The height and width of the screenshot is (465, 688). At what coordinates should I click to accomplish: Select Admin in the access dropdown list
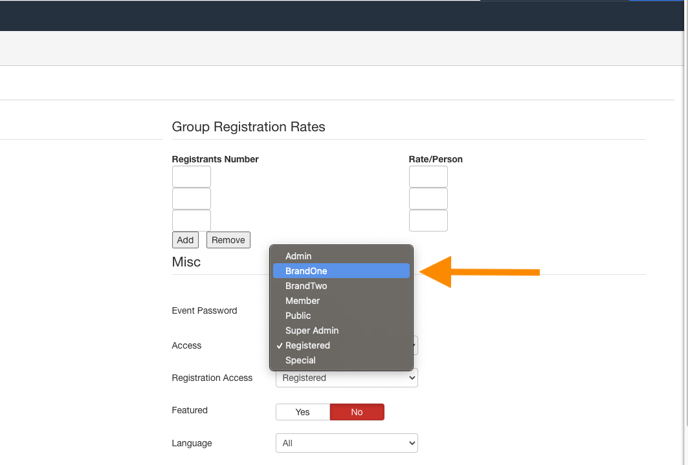click(x=341, y=256)
